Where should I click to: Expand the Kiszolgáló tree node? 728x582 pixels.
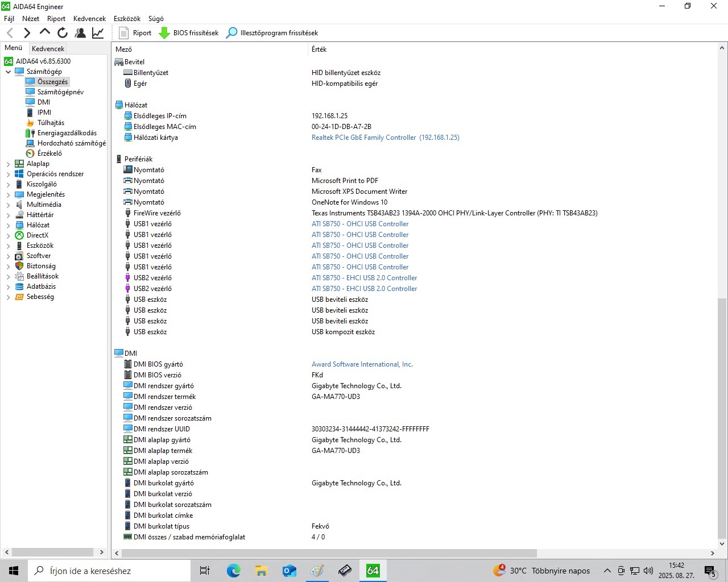(8, 184)
